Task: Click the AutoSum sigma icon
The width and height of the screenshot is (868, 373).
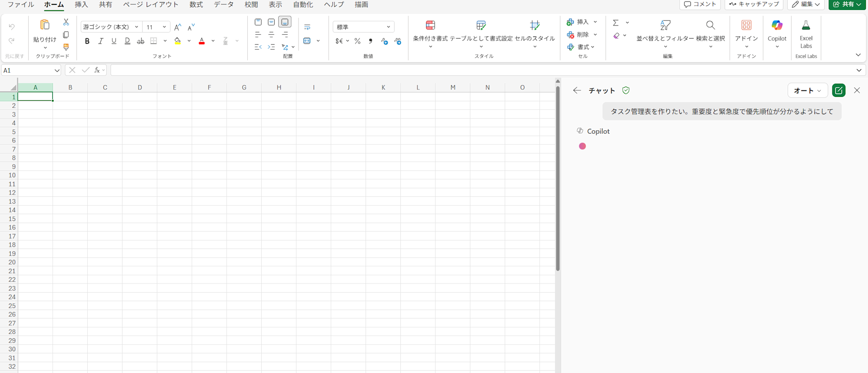Action: (x=615, y=23)
